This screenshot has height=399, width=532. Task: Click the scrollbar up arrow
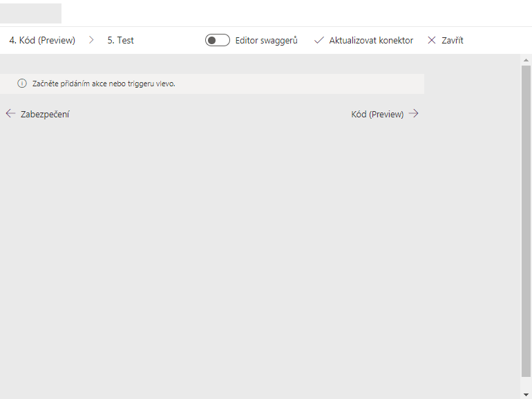pyautogui.click(x=526, y=61)
